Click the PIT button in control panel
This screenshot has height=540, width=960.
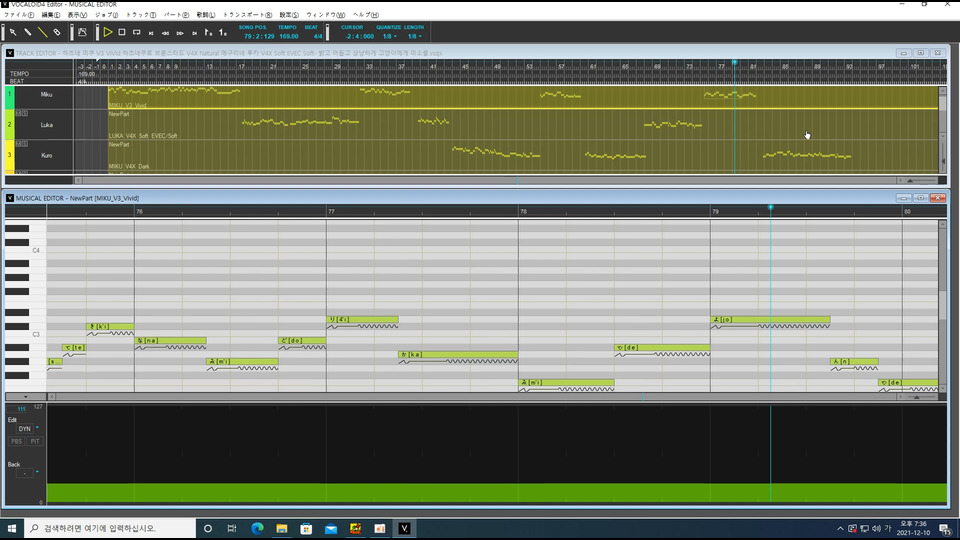34,441
